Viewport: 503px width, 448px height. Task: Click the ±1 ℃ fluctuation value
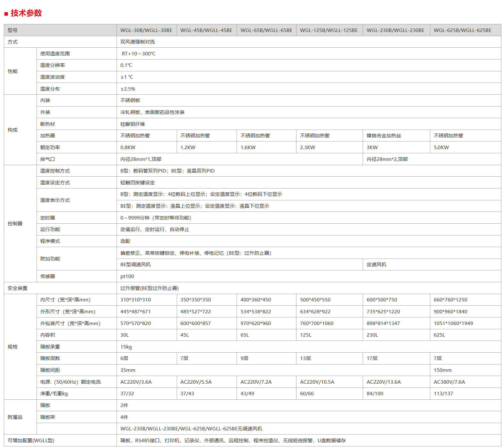tap(127, 77)
